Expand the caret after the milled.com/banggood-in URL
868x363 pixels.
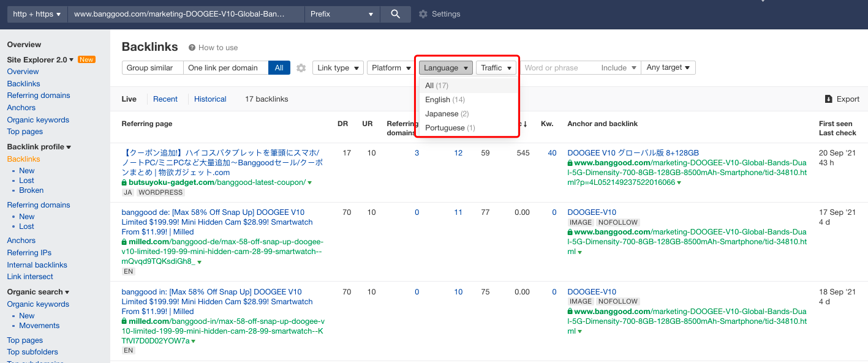click(x=193, y=342)
